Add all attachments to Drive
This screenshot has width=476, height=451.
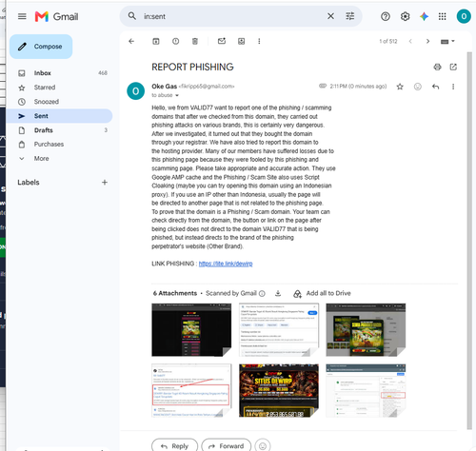pyautogui.click(x=322, y=293)
